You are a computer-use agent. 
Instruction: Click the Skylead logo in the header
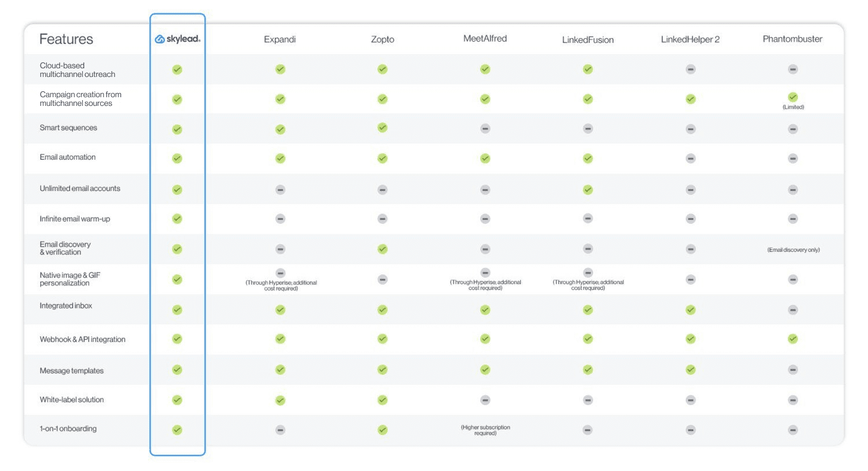(x=178, y=39)
